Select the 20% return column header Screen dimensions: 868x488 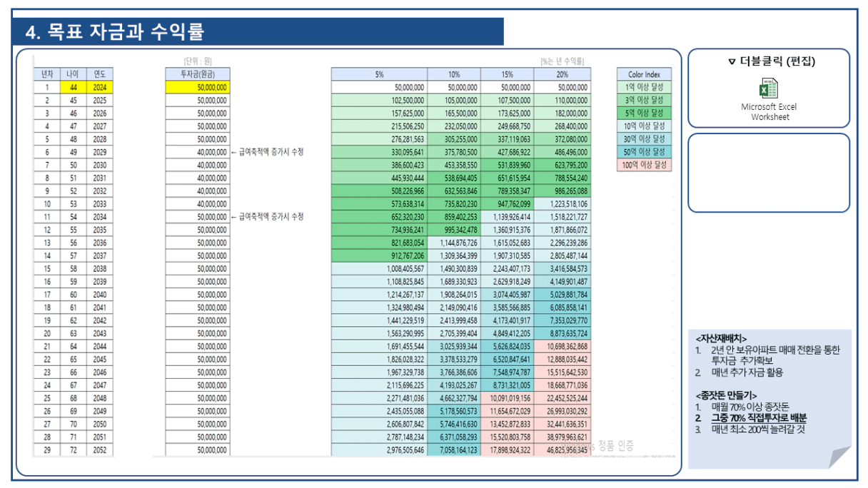562,74
